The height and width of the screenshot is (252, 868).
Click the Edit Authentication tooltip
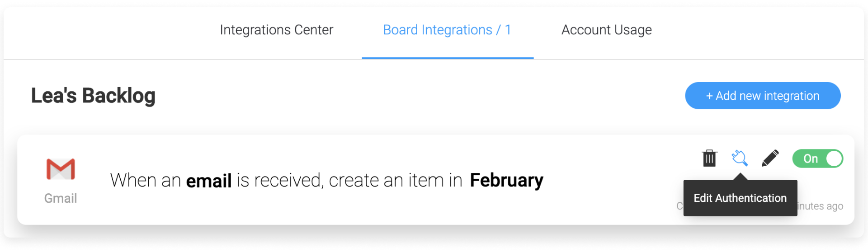(740, 198)
